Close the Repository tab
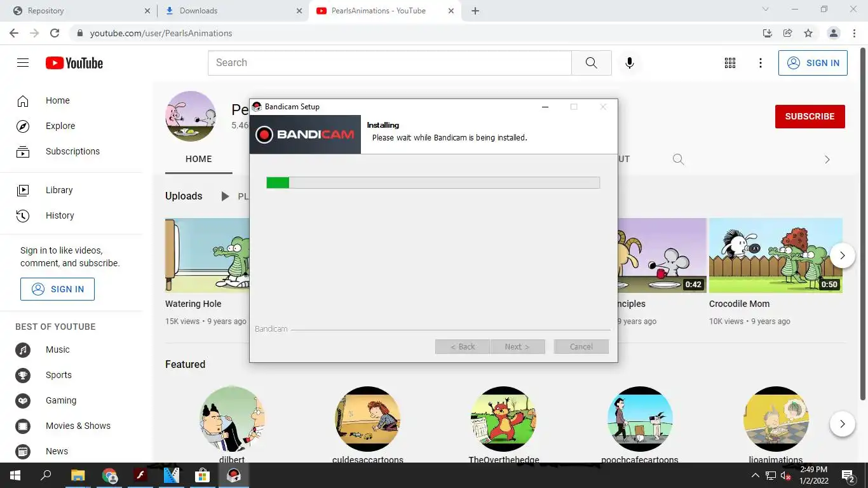Viewport: 868px width, 488px height. point(147,11)
